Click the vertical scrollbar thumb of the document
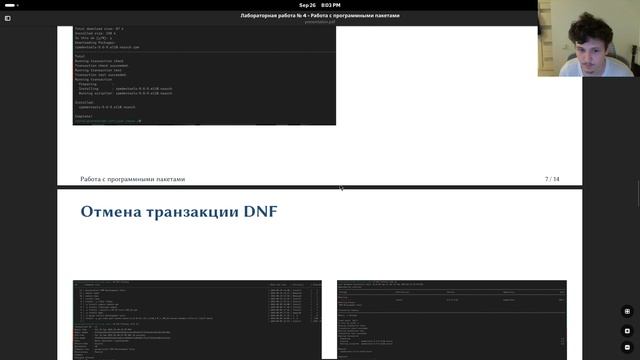The width and height of the screenshot is (640, 360). 638,194
